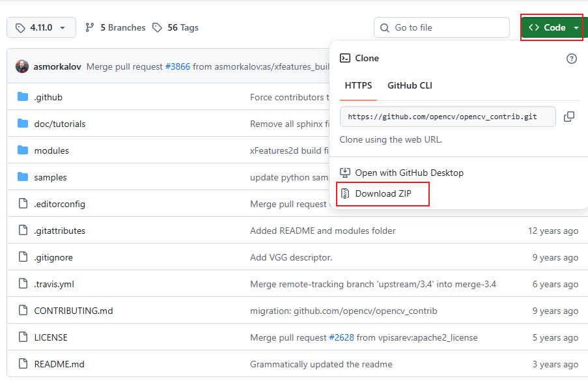Image resolution: width=588 pixels, height=381 pixels.
Task: Copy the clone URL to clipboard
Action: click(x=570, y=117)
